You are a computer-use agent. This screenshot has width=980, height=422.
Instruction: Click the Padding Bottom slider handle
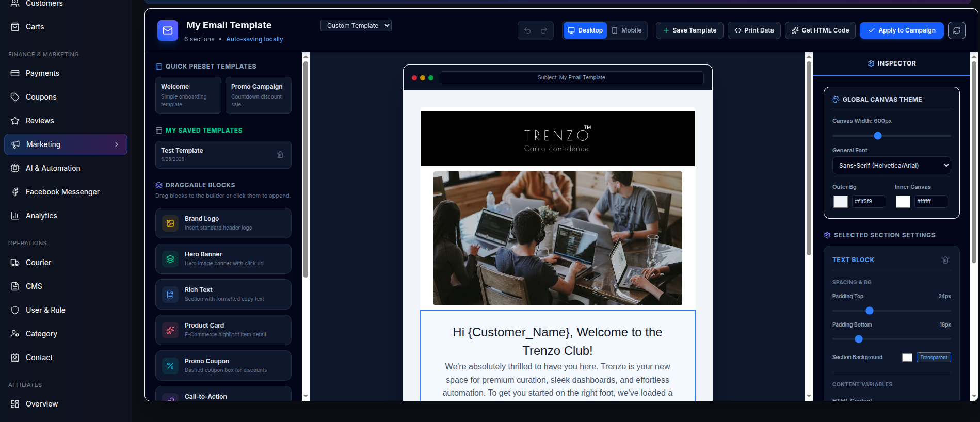(x=859, y=339)
